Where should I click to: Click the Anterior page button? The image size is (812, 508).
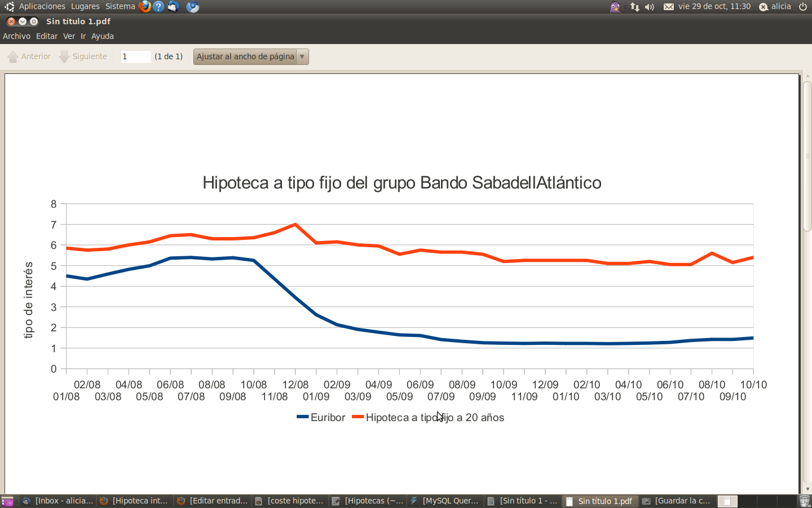[x=29, y=56]
